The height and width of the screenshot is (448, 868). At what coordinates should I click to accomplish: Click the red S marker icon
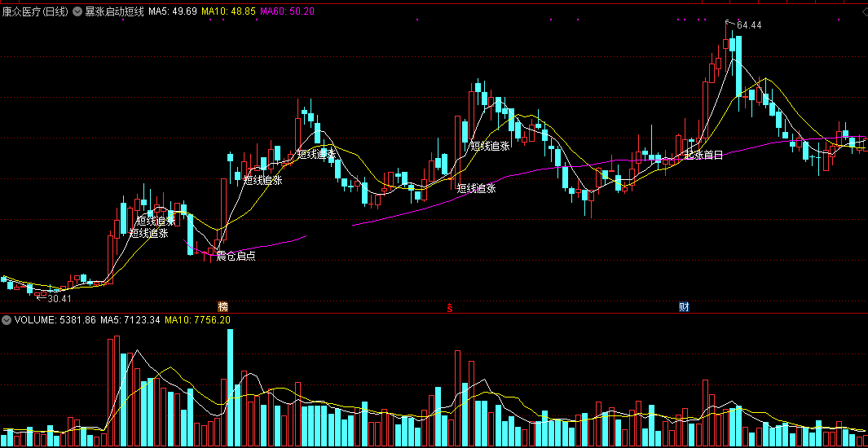click(450, 307)
